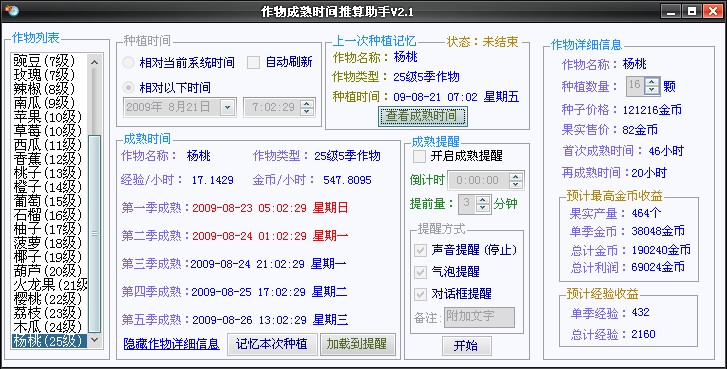The width and height of the screenshot is (727, 369).
Task: Select 苹果 (10级) in the crop list
Action: (49, 116)
